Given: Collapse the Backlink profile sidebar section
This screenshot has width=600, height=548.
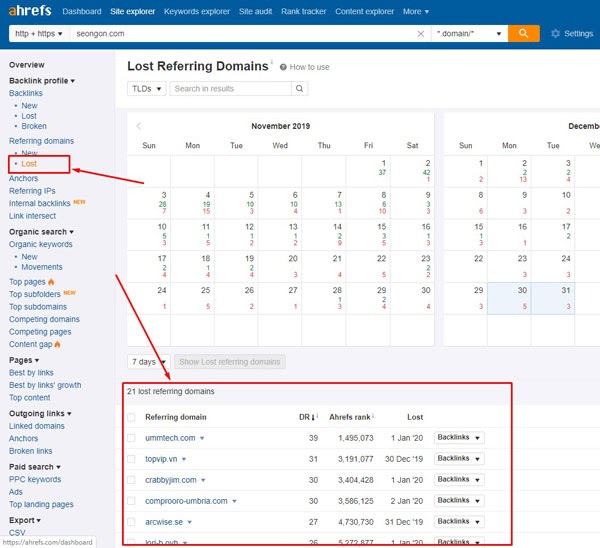Looking at the screenshot, I should (x=42, y=81).
